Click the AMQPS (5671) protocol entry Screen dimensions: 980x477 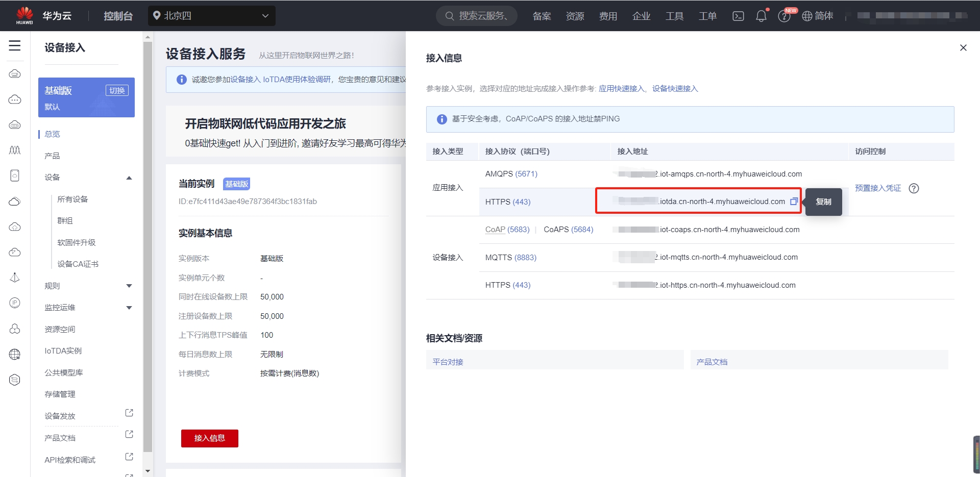(x=511, y=174)
